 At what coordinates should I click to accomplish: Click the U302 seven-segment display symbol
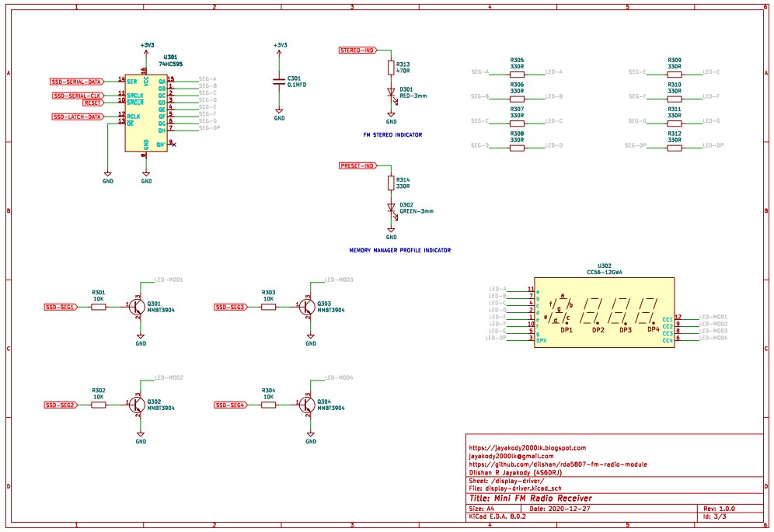[605, 313]
